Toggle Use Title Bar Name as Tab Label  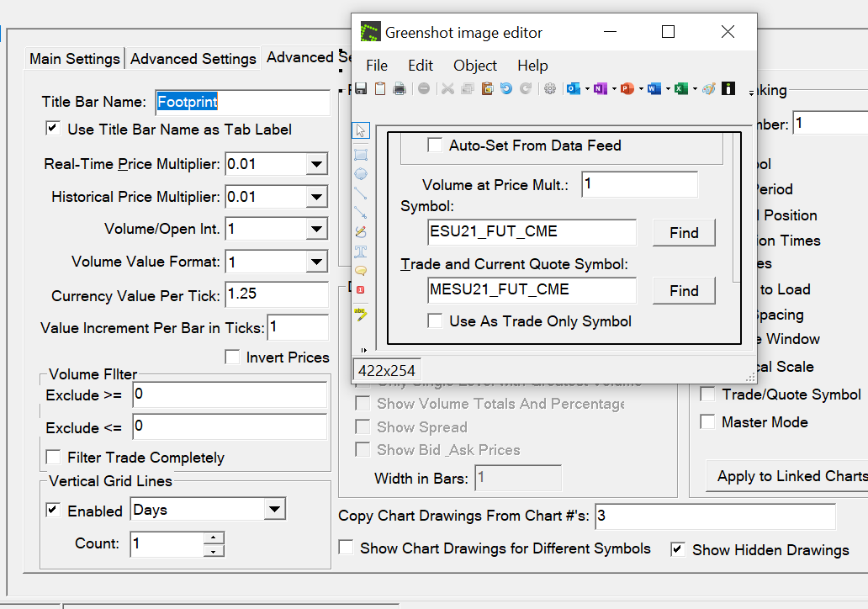[x=53, y=129]
